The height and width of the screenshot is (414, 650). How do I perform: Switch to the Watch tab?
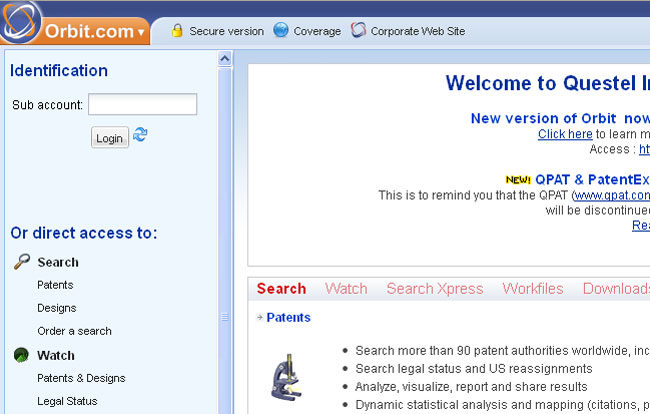pos(346,289)
